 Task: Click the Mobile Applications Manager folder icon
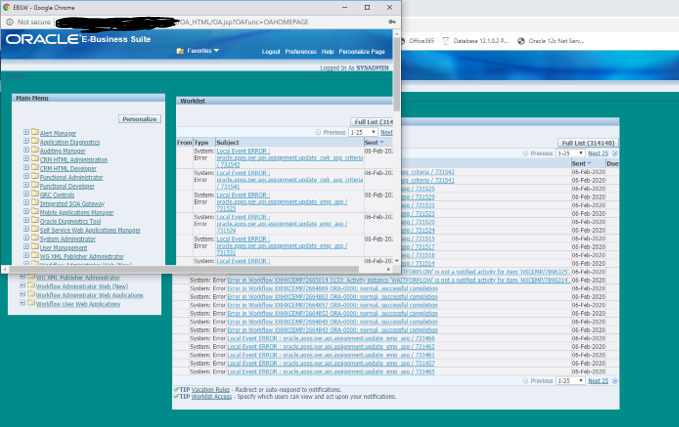(35, 211)
